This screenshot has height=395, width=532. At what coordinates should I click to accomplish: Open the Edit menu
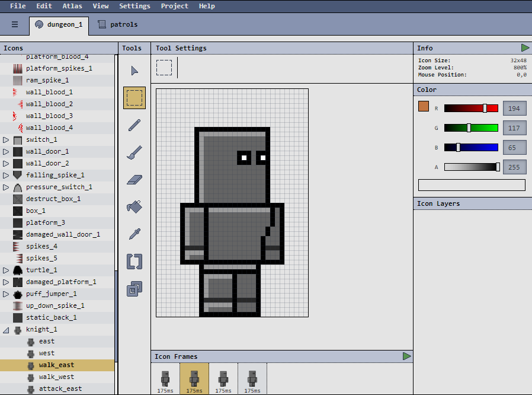coord(44,6)
